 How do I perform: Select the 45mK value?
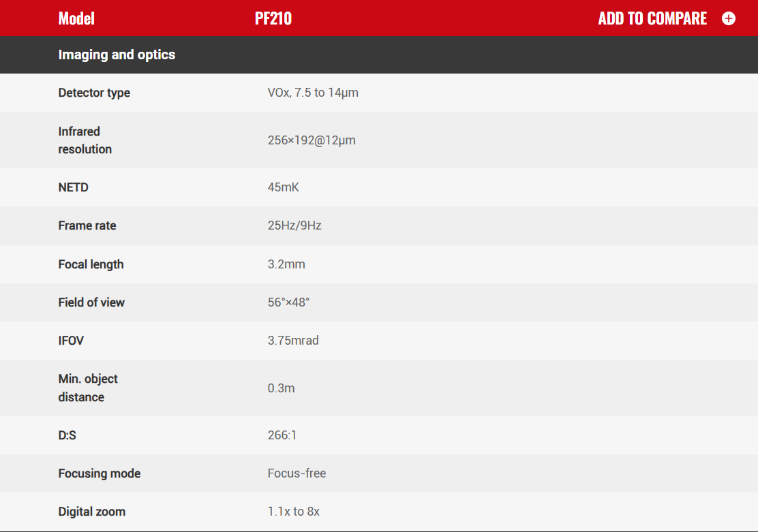tap(283, 187)
